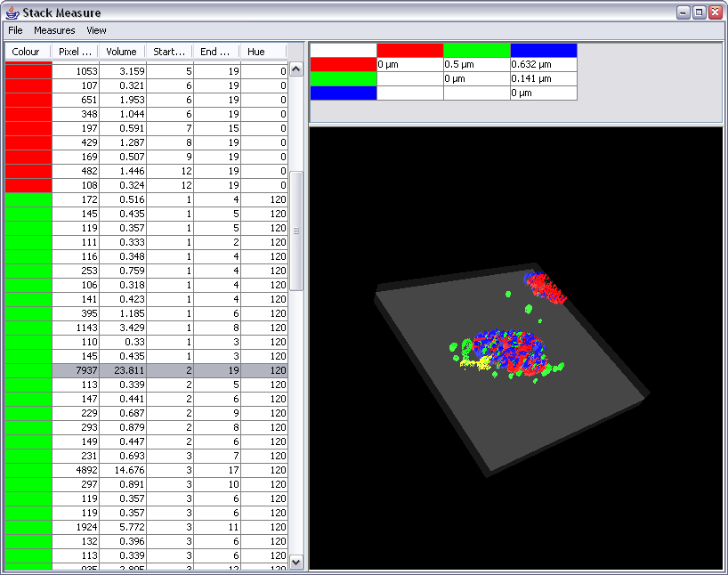Click the Java icon in the title bar
The image size is (728, 575).
click(12, 12)
